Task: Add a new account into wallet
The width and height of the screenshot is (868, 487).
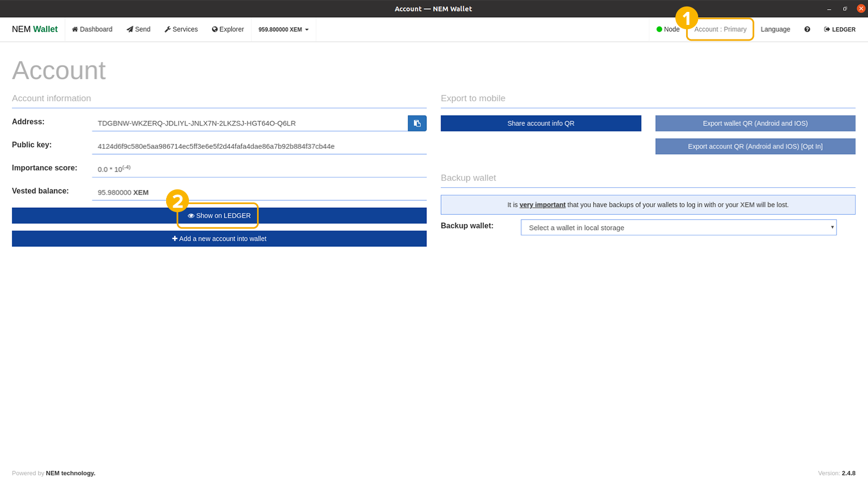Action: tap(219, 239)
